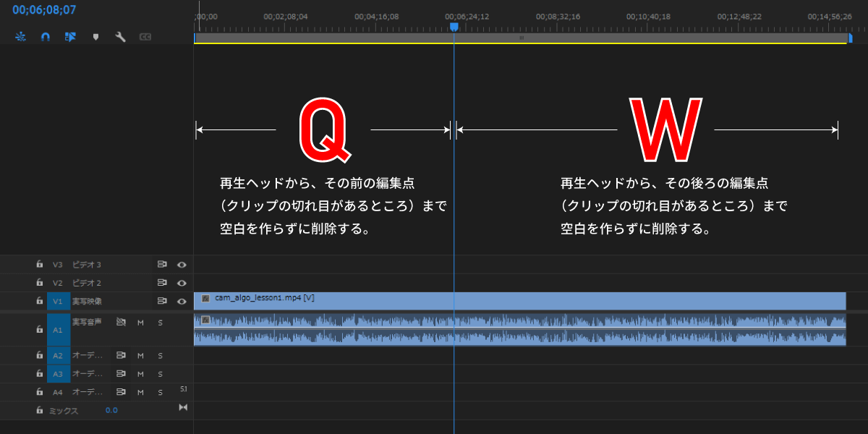Lock the A4 audio track

[x=40, y=391]
